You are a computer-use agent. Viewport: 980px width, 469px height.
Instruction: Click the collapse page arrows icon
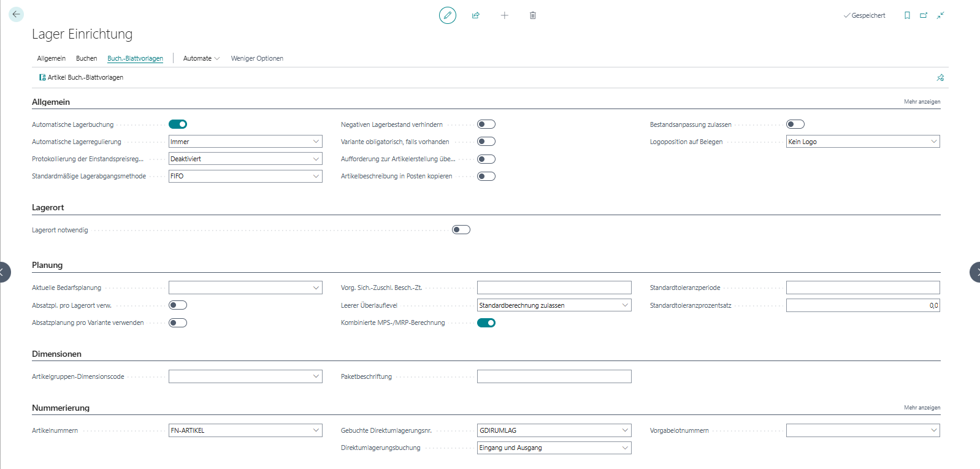tap(940, 15)
